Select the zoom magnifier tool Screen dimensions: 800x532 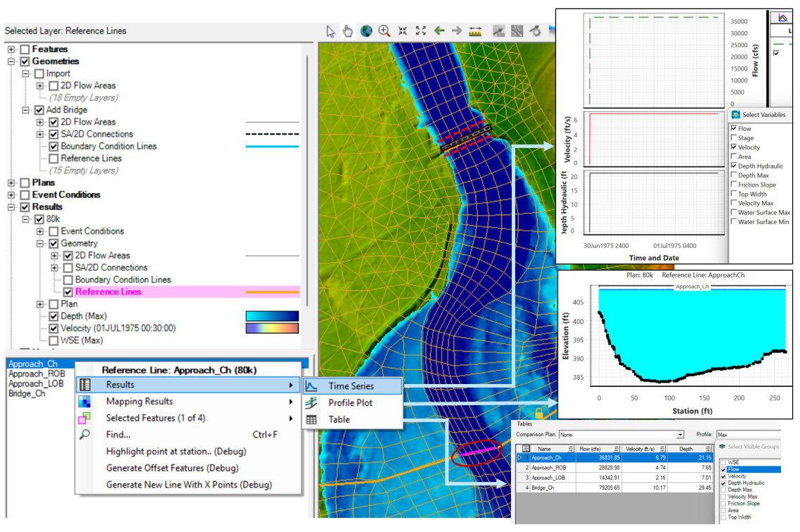[384, 31]
